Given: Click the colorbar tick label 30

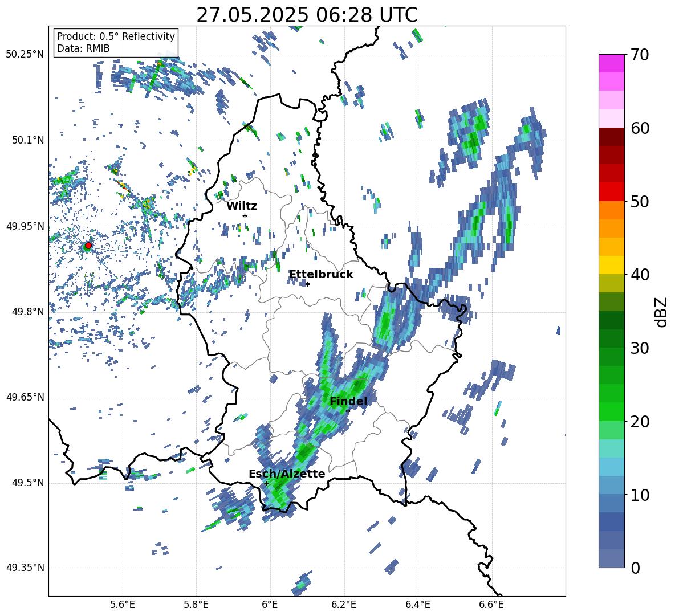Looking at the screenshot, I should coord(640,348).
